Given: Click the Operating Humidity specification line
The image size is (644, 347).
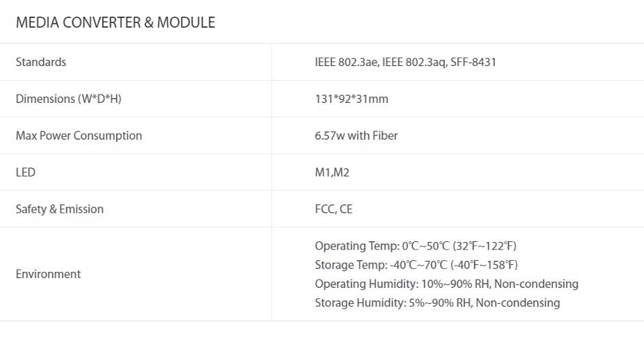Looking at the screenshot, I should [x=446, y=284].
